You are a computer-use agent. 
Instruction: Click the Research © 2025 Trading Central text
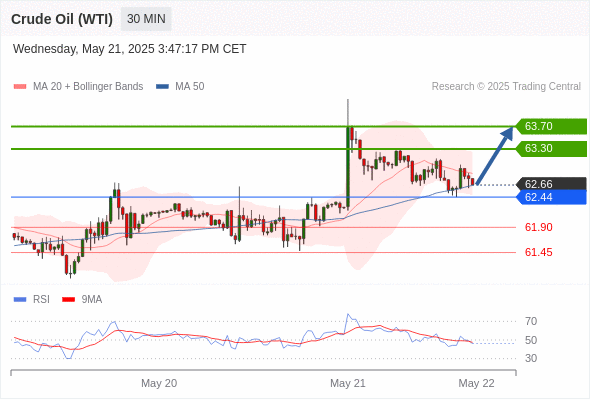pyautogui.click(x=506, y=87)
